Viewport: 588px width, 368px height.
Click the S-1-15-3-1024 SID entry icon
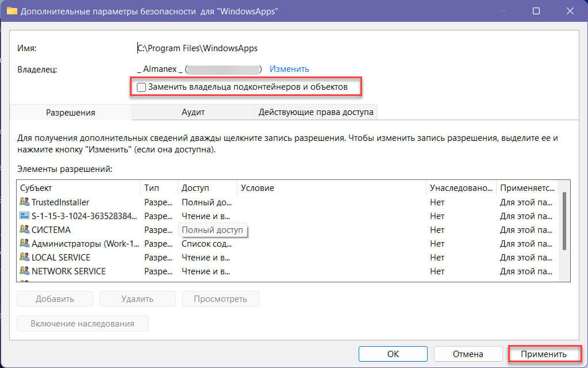[24, 216]
